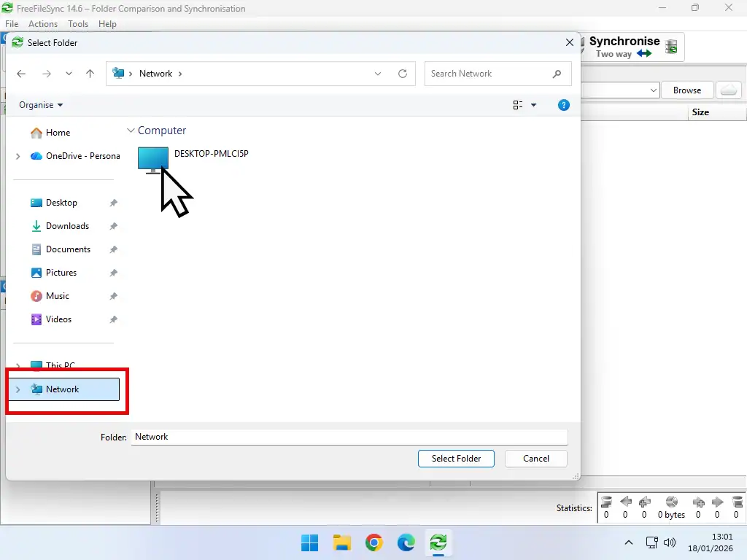The image size is (747, 560).
Task: Open the Organise dropdown menu
Action: 40,105
